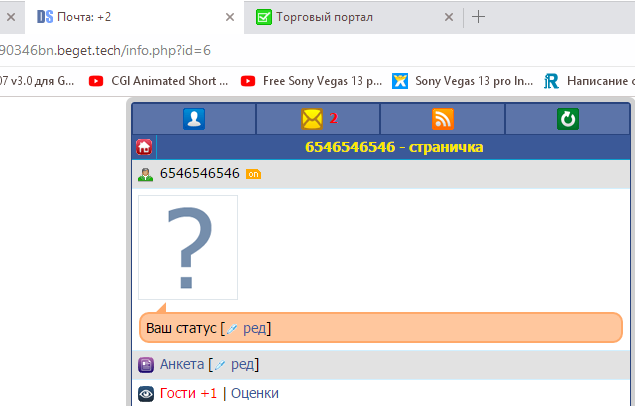
Task: Switch to the 'Торговый портал' browser tab
Action: [x=354, y=17]
